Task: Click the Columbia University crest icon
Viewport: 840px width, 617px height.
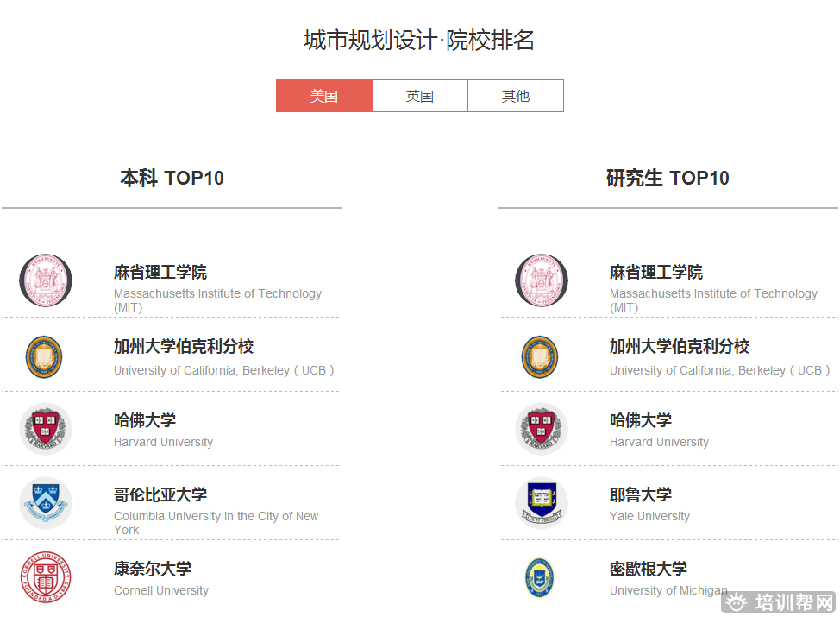Action: point(46,503)
